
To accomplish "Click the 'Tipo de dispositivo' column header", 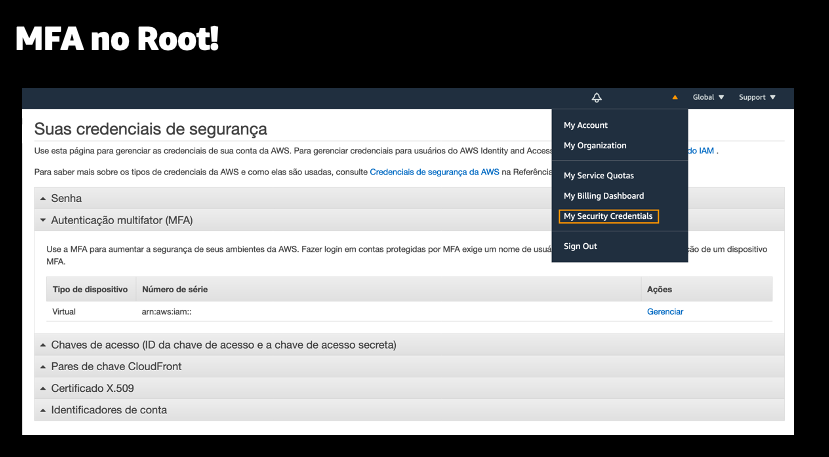I will [x=90, y=289].
